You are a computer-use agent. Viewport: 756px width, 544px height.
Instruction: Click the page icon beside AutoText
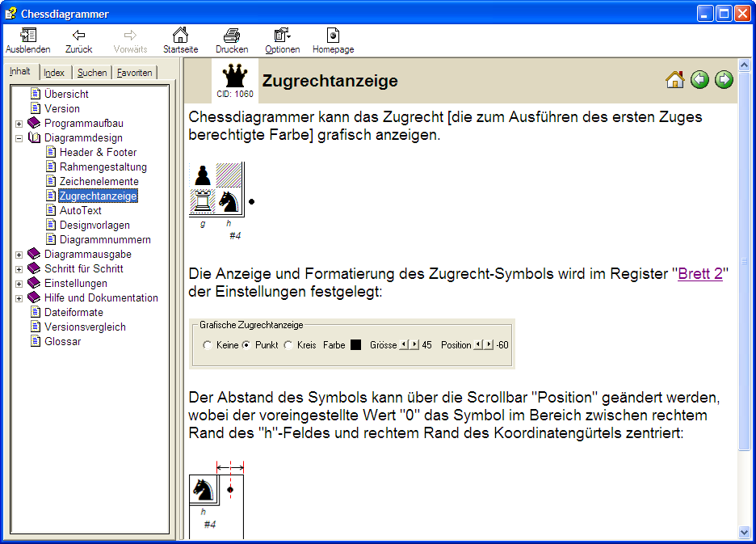pos(51,210)
